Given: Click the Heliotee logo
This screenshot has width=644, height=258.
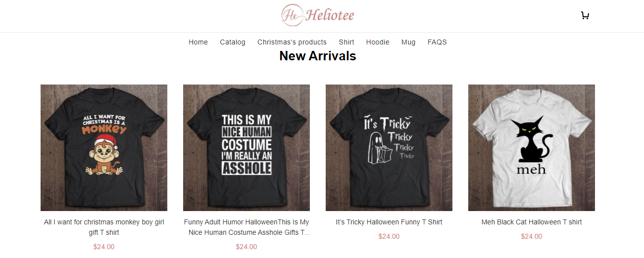Looking at the screenshot, I should (x=318, y=15).
